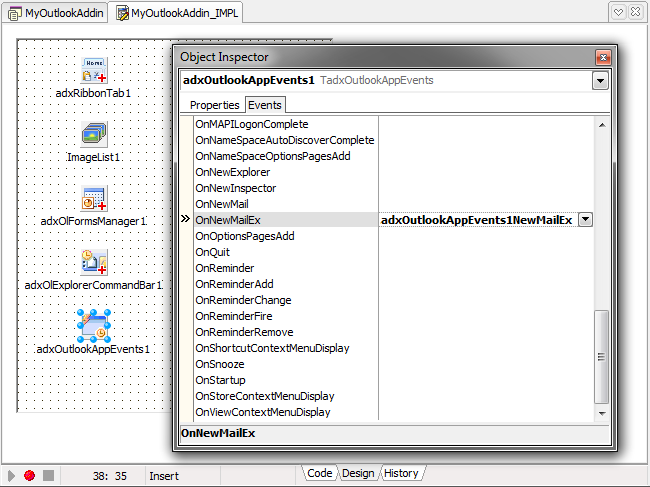Open the OnNewMailEx handler dropdown
650x487 pixels.
(x=585, y=220)
